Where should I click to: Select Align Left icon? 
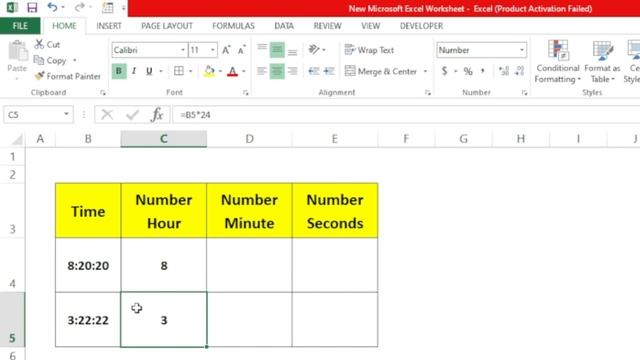click(x=262, y=71)
